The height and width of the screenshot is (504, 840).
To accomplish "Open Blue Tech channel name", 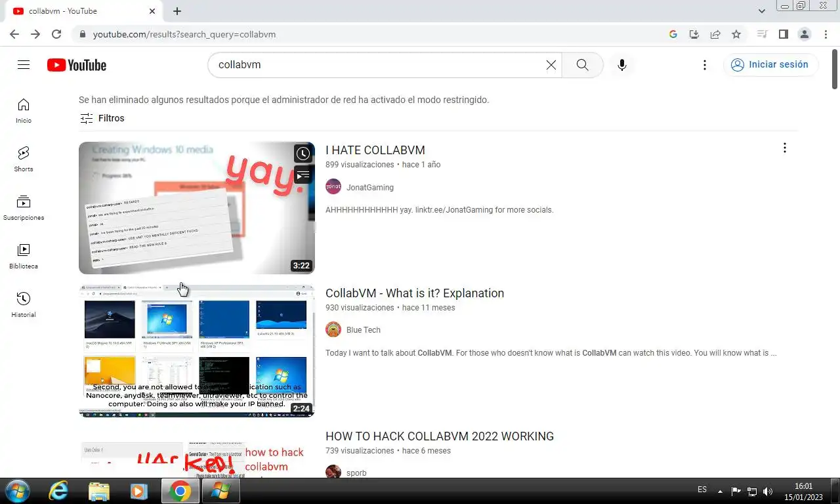I will pos(364,330).
